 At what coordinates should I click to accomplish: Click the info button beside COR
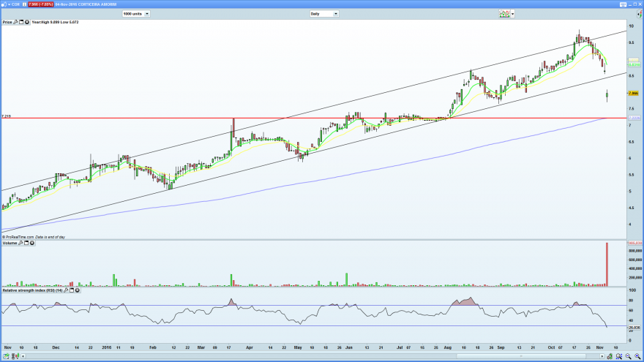pyautogui.click(x=24, y=4)
